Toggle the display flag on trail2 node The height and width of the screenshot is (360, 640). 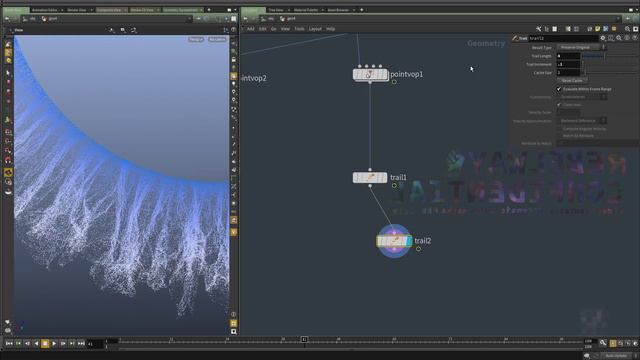(409, 241)
